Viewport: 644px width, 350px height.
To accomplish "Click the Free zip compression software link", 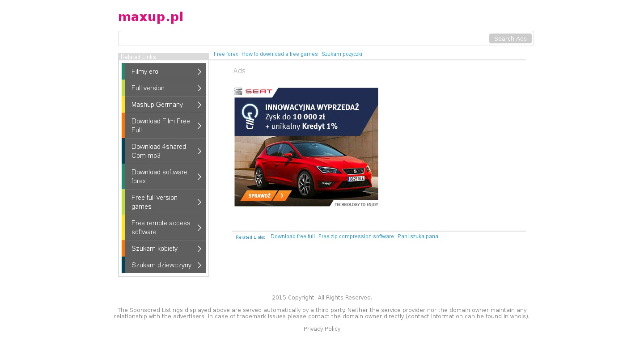I will click(x=356, y=236).
